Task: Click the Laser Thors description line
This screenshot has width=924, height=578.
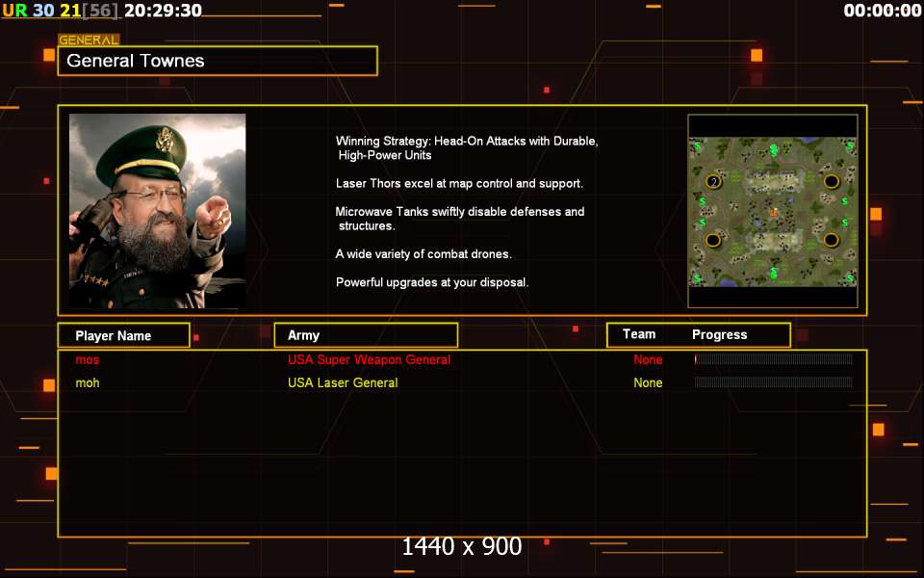Action: [459, 183]
